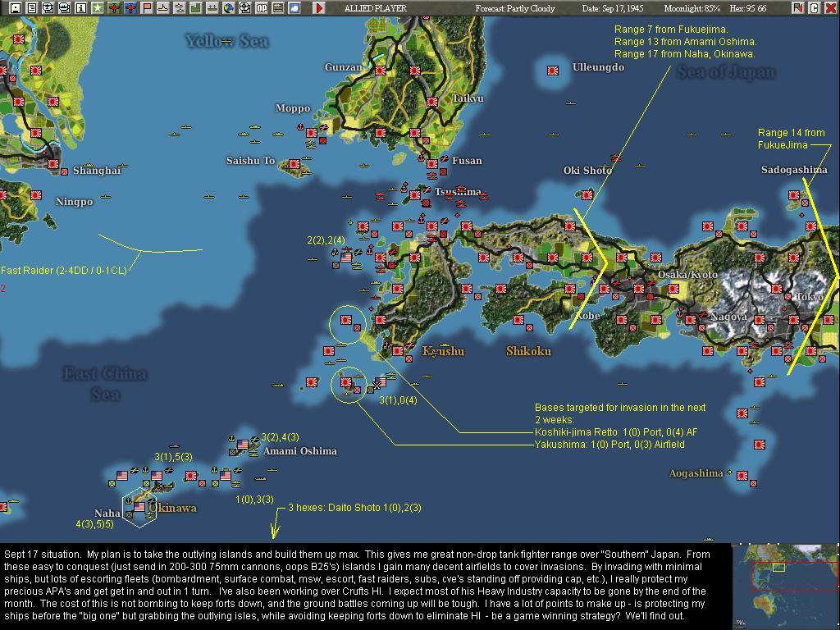Select the Japanese base at Fusan
The height and width of the screenshot is (630, 840).
click(432, 163)
